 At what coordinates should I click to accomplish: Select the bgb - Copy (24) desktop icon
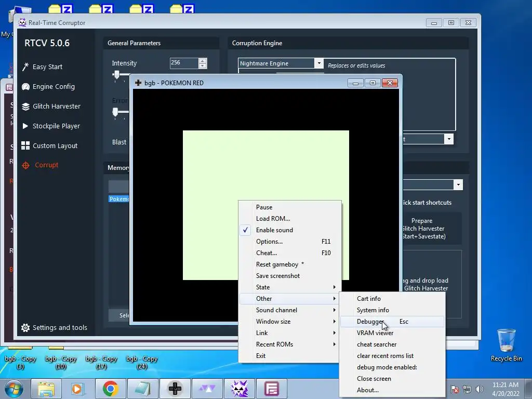142,362
